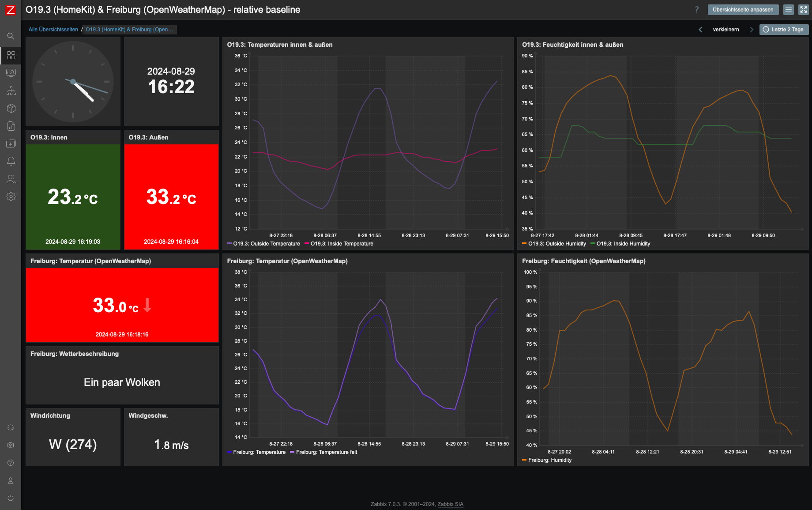Image resolution: width=812 pixels, height=510 pixels.
Task: Click 'Übersichtsseite anpassen' button
Action: point(743,10)
